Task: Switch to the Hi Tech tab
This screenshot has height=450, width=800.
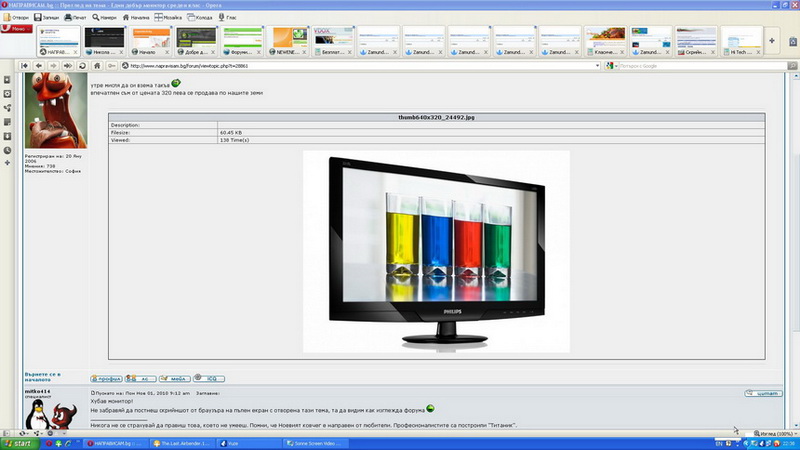Action: pos(741,41)
